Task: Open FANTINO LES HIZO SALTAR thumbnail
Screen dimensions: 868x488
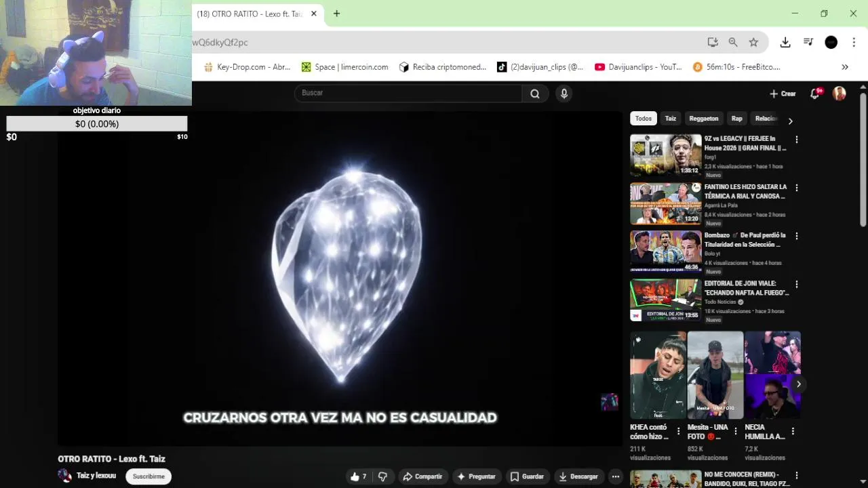Action: click(665, 203)
